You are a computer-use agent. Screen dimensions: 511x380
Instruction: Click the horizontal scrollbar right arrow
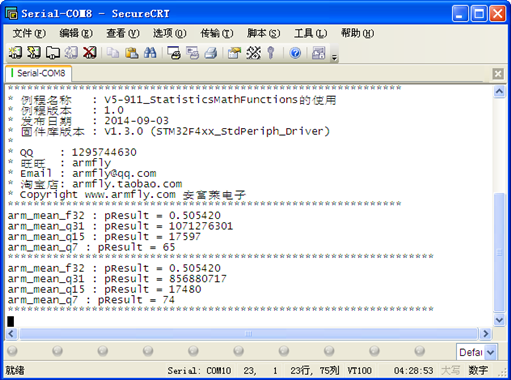(485, 333)
